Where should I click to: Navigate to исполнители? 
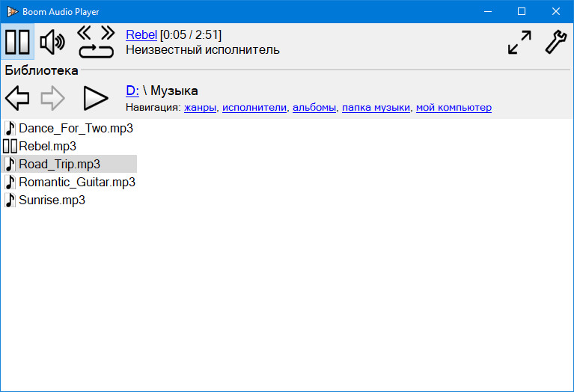[x=254, y=108]
